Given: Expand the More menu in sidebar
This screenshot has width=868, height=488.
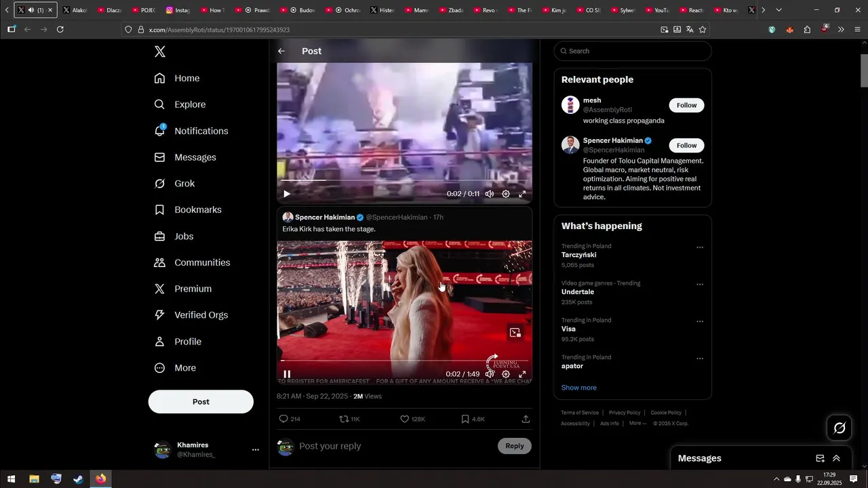Looking at the screenshot, I should click(x=175, y=368).
